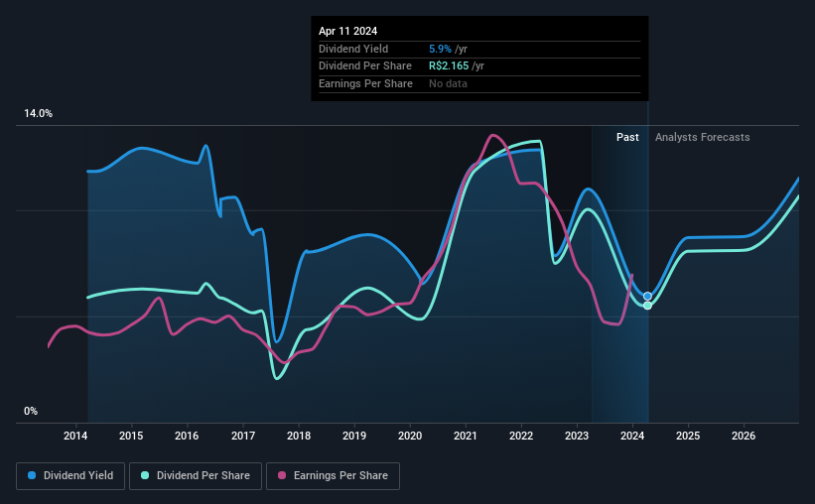Click the 'Past' label on chart
Image resolution: width=815 pixels, height=504 pixels.
(627, 137)
